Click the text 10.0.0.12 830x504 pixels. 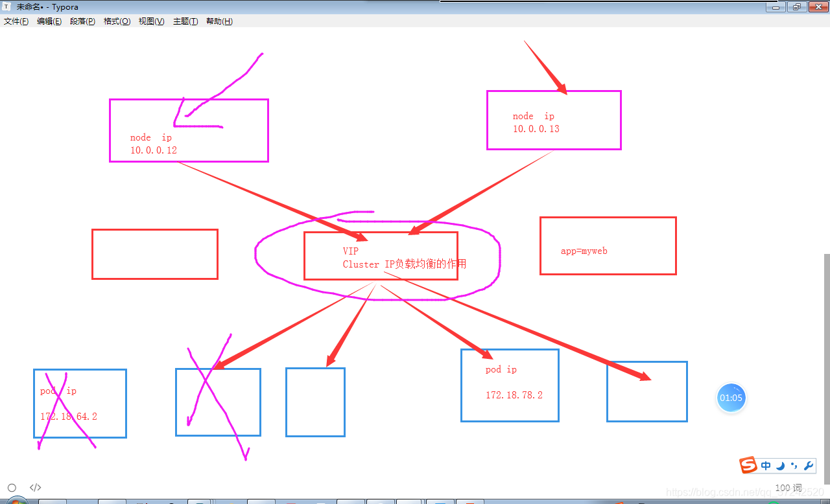[154, 150]
